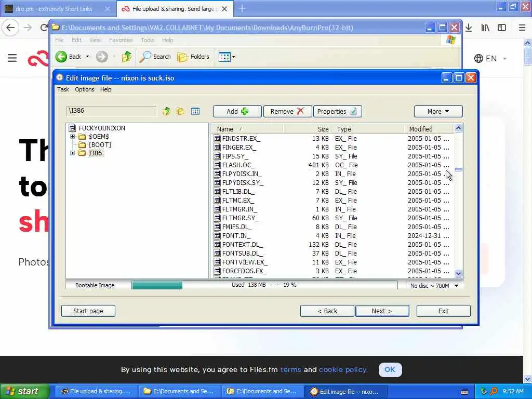The image size is (532, 399).
Task: Click Explorer's Up folder icon
Action: coord(127,57)
